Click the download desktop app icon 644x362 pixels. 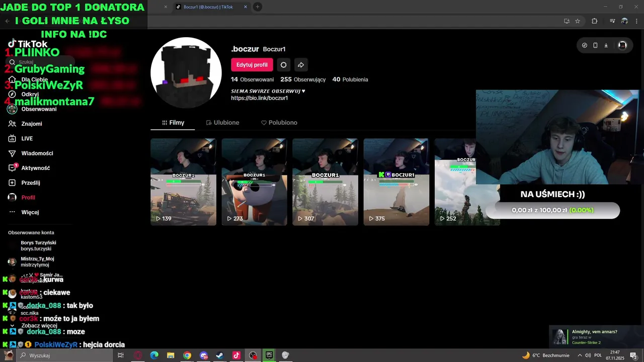click(606, 45)
